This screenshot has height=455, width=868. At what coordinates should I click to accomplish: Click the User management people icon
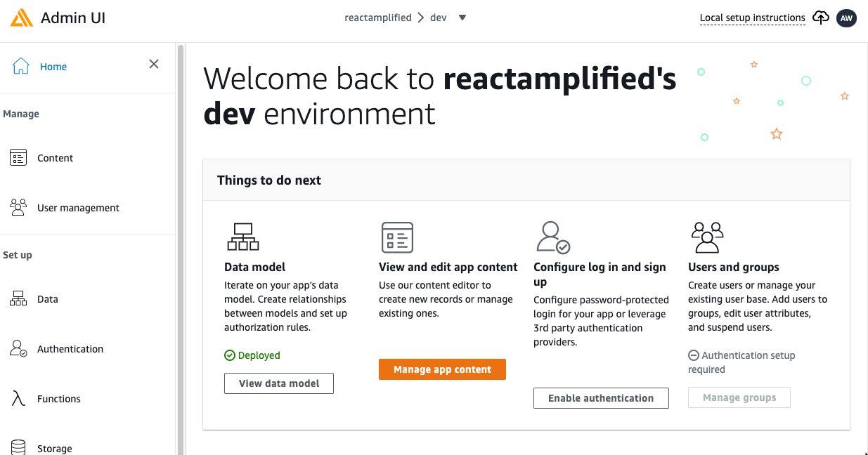pos(18,207)
